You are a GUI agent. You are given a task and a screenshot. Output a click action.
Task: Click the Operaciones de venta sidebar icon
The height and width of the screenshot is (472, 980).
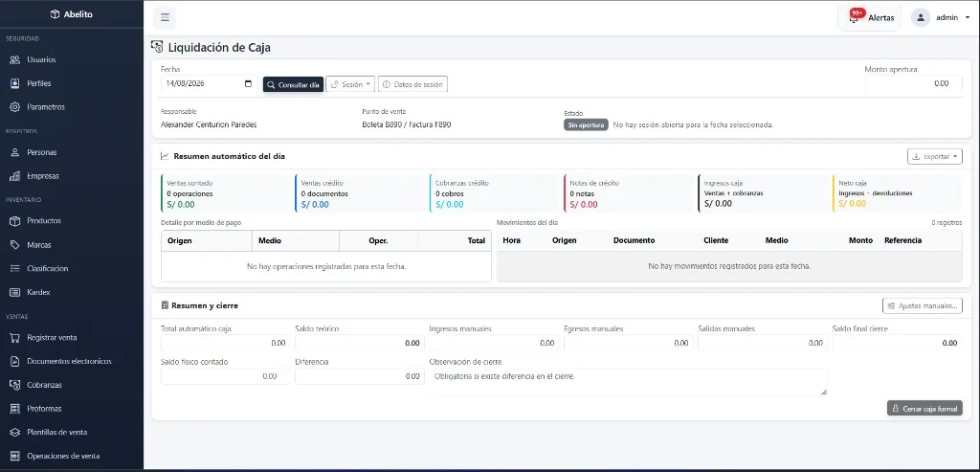pyautogui.click(x=15, y=456)
